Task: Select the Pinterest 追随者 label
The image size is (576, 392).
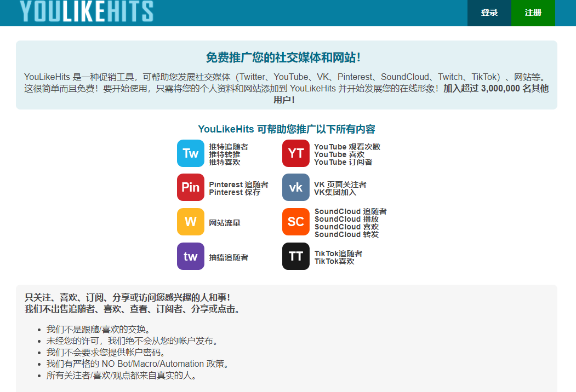Action: tap(238, 185)
